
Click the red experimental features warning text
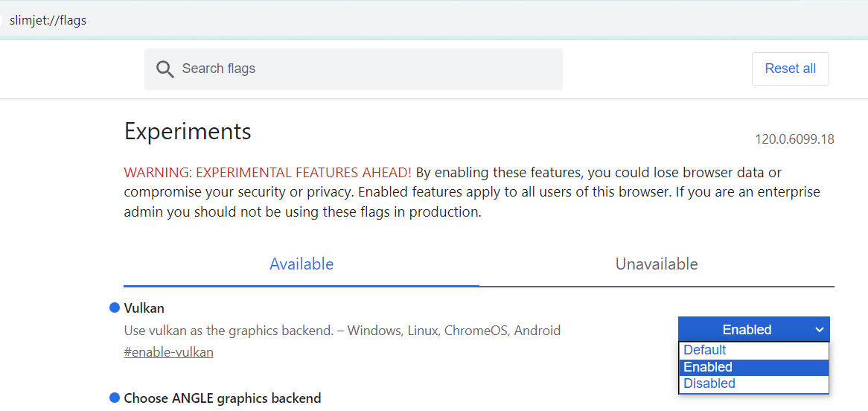click(x=268, y=173)
